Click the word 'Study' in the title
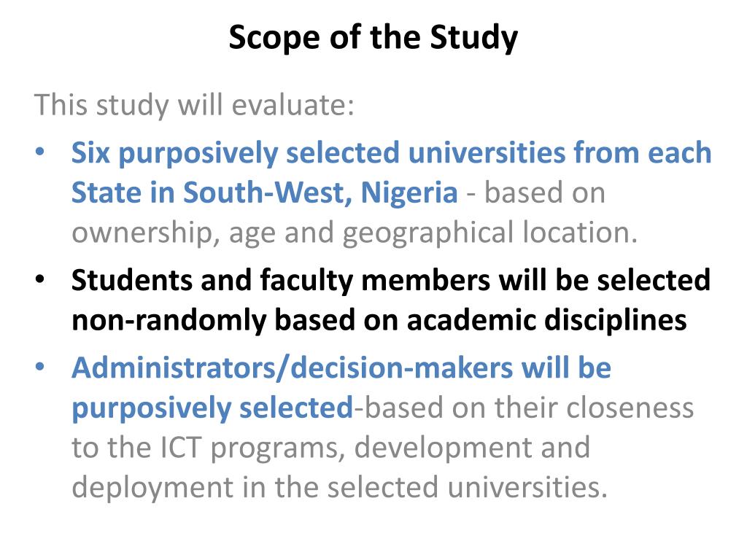This screenshot has width=747, height=560. [473, 38]
